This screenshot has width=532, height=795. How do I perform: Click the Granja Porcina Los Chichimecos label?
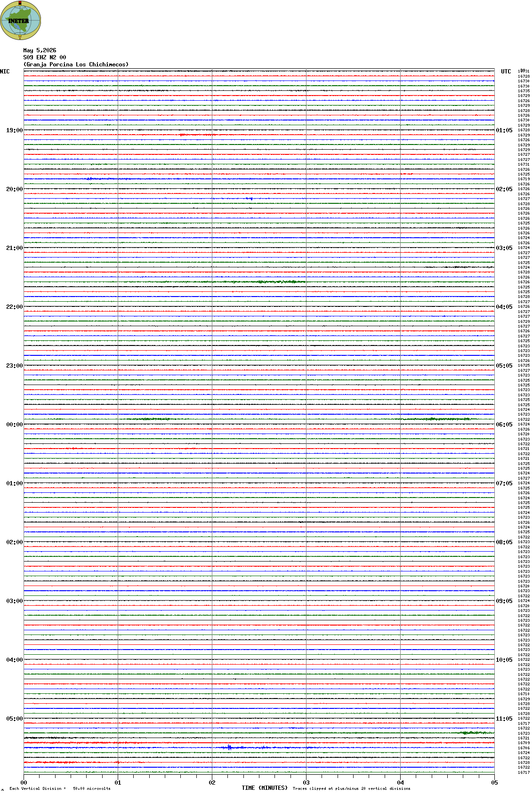pyautogui.click(x=76, y=64)
